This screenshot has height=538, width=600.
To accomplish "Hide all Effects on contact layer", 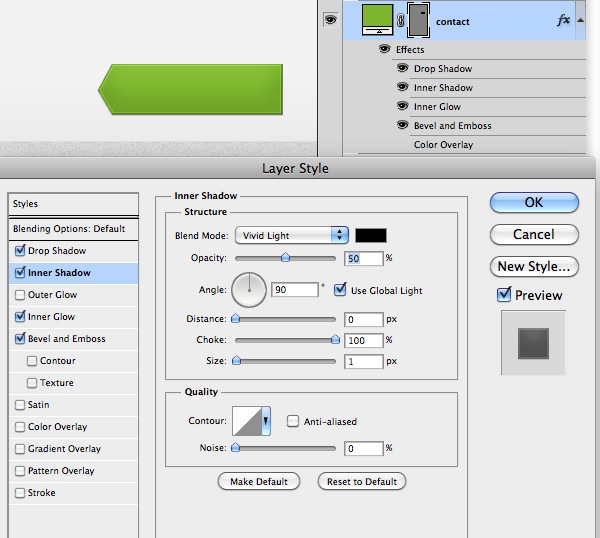I will tap(385, 49).
